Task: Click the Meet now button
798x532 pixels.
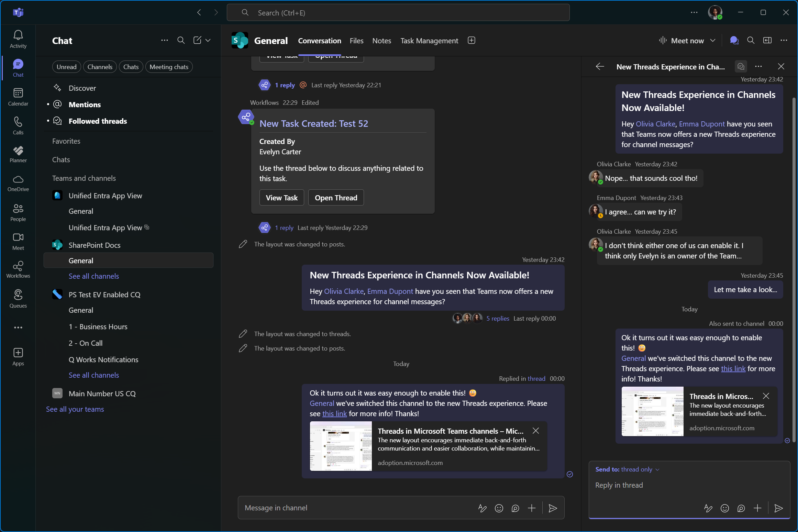Action: coord(682,41)
